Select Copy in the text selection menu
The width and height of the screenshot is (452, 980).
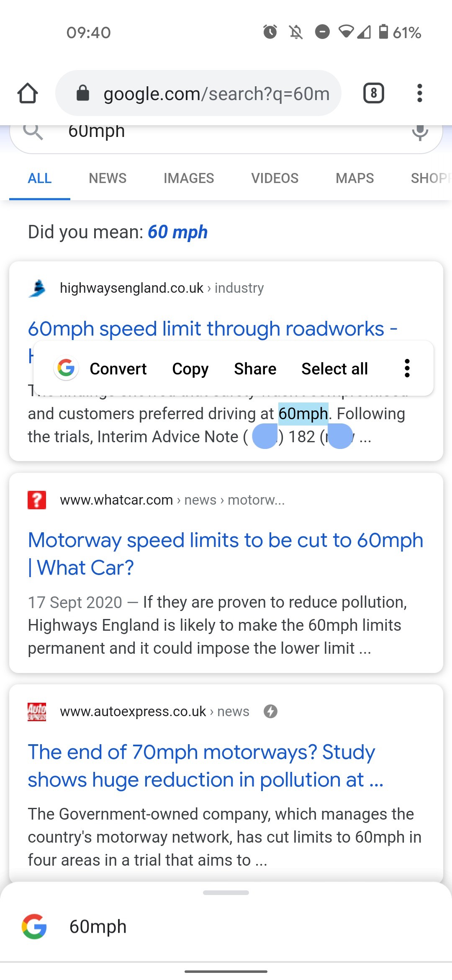190,368
